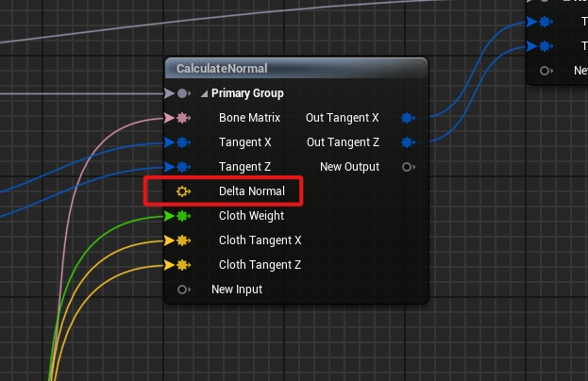588x381 pixels.
Task: Click the New Output empty pin
Action: point(408,167)
